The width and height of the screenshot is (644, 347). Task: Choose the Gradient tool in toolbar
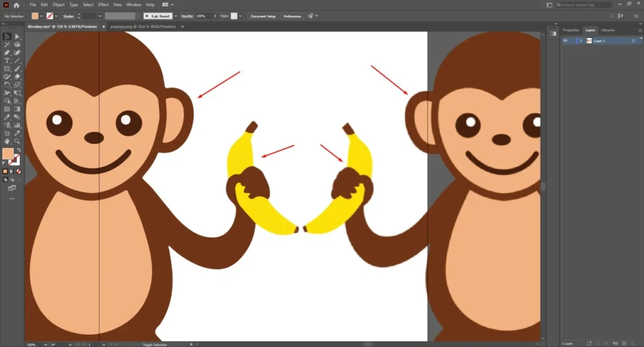coord(17,109)
